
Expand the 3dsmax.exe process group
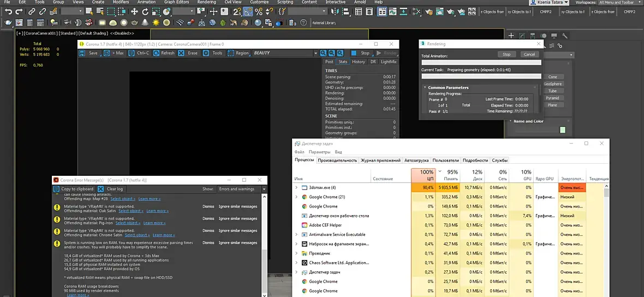(297, 188)
